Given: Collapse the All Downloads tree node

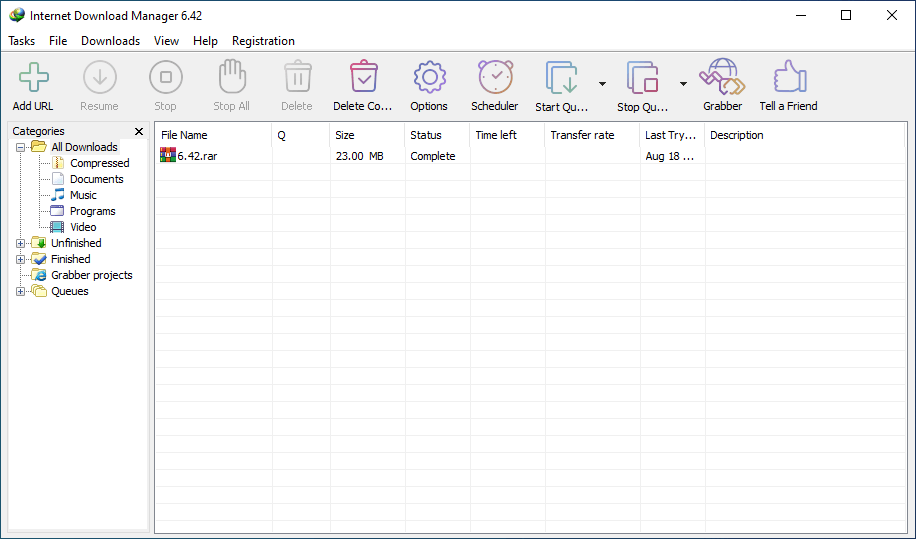Looking at the screenshot, I should (x=21, y=147).
